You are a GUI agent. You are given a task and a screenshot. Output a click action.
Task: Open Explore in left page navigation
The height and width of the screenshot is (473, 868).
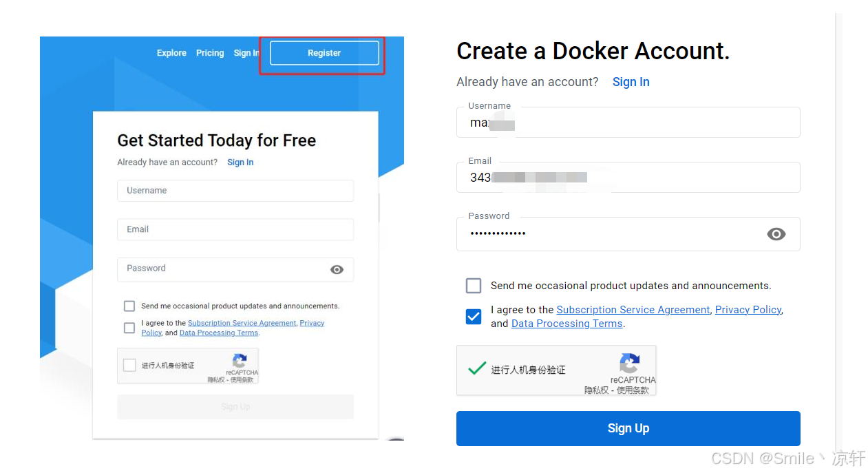171,53
